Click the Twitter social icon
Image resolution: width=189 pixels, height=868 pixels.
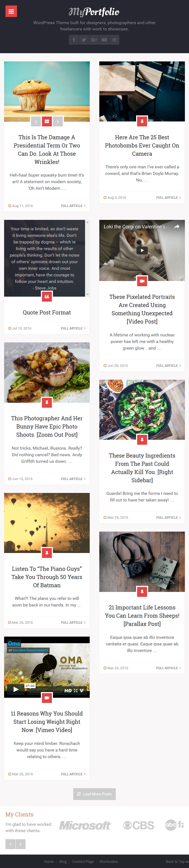click(84, 40)
